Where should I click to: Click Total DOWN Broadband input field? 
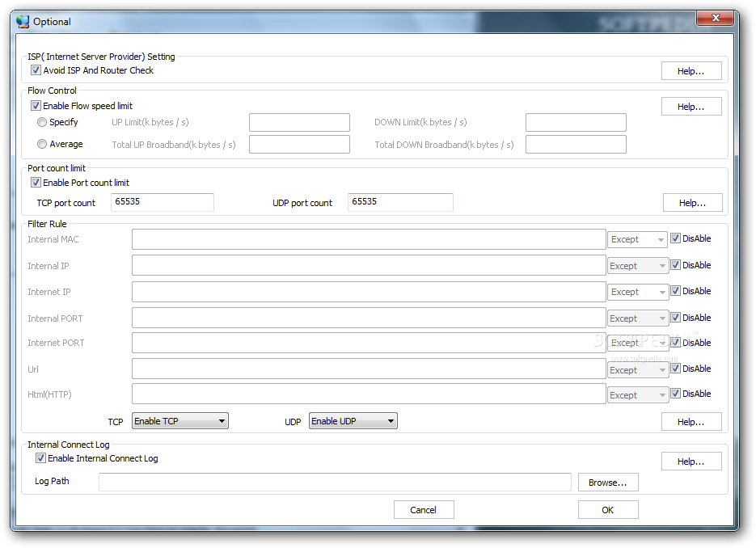577,144
